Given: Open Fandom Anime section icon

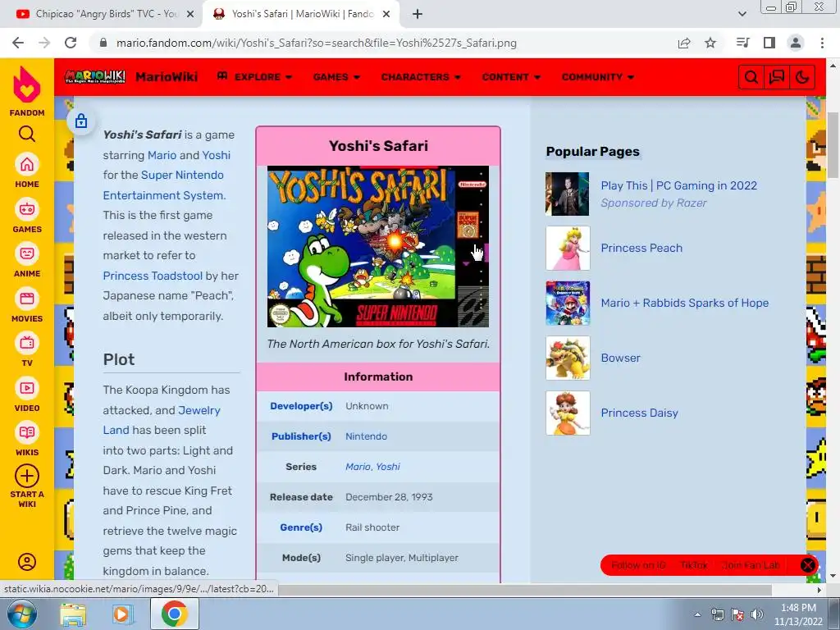Looking at the screenshot, I should coord(27,253).
